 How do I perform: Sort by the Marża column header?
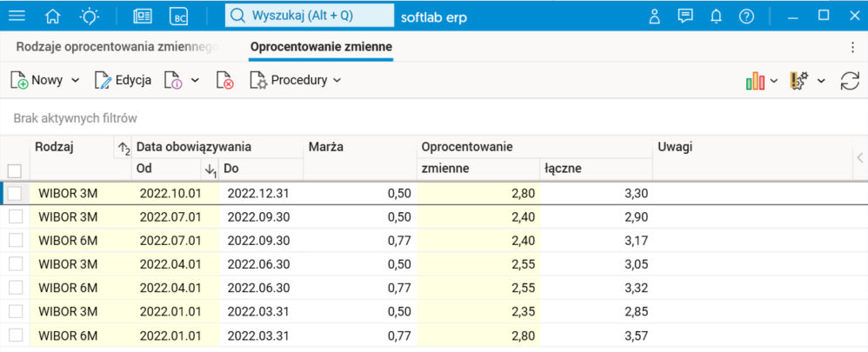326,147
